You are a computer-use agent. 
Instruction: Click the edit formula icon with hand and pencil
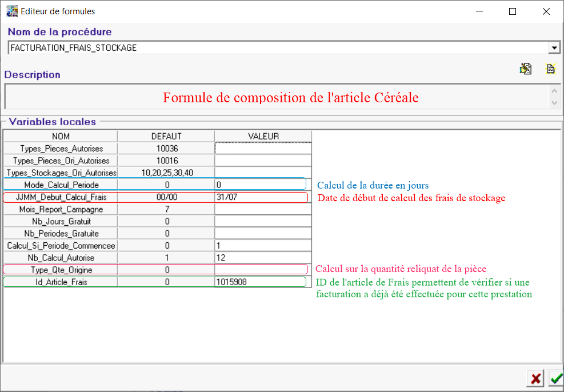tap(525, 69)
